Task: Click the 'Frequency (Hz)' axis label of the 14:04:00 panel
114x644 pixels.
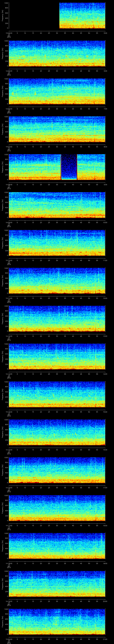Action: coord(3,16)
